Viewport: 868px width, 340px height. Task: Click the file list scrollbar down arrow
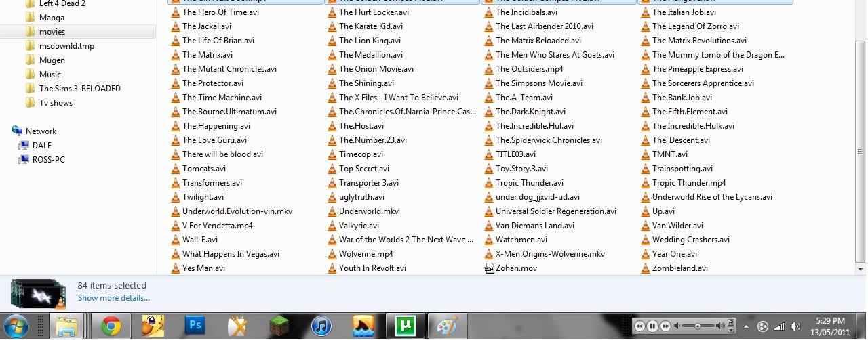point(861,270)
